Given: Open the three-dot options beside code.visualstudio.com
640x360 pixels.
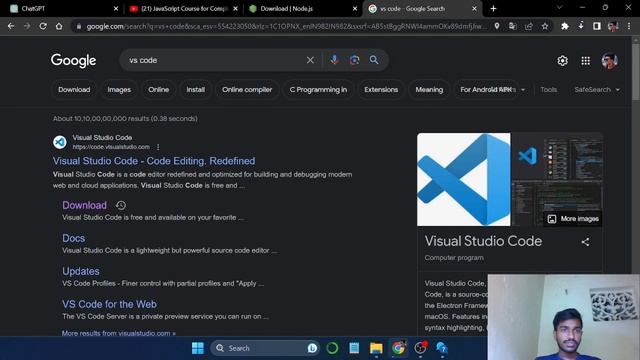Looking at the screenshot, I should tap(158, 147).
